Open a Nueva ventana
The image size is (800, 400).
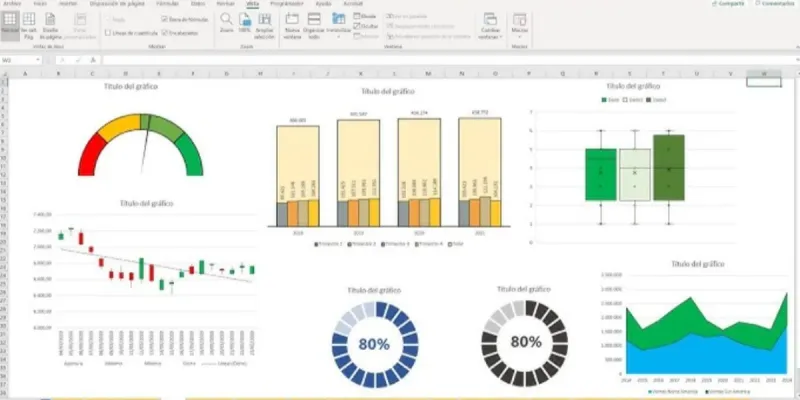pyautogui.click(x=292, y=23)
